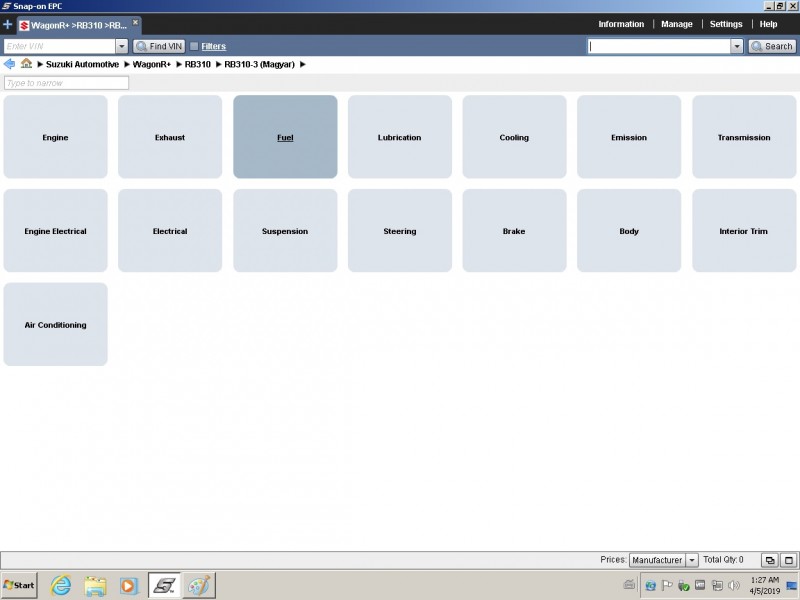
Task: Expand arrow before RB310-3 breadcrumb
Action: click(218, 64)
